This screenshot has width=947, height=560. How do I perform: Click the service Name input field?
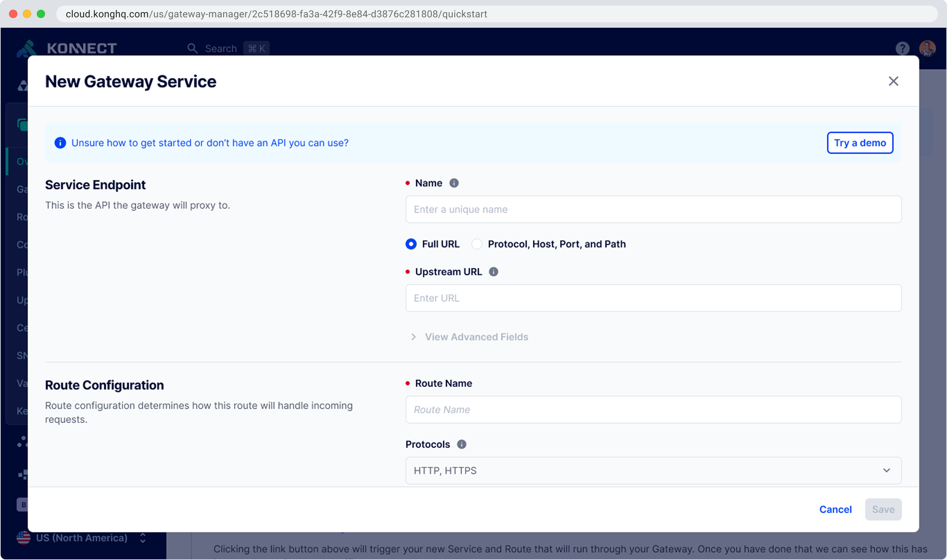tap(653, 209)
